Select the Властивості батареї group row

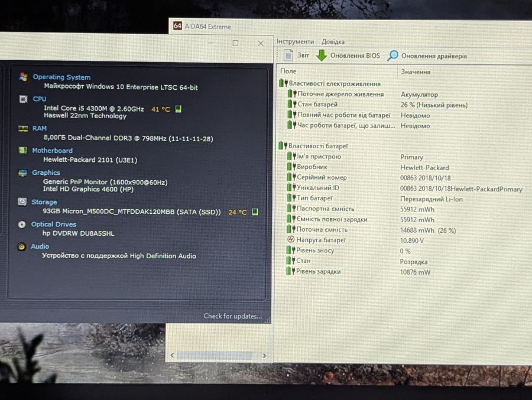[x=313, y=146]
